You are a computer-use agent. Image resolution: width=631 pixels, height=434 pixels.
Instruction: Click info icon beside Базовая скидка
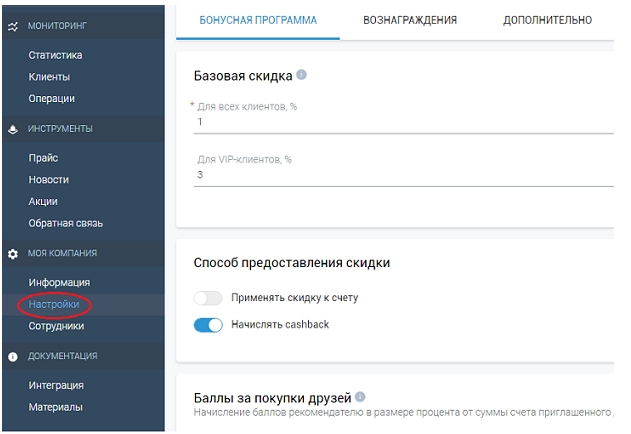302,75
